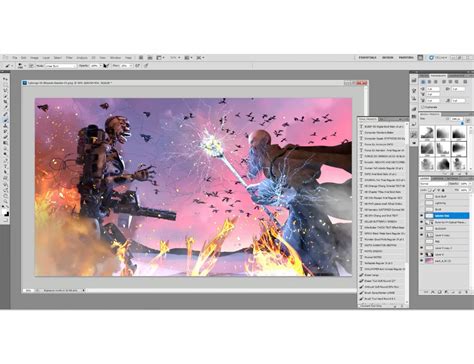The image size is (474, 364).
Task: Switch to the Design workspace
Action: point(387,58)
